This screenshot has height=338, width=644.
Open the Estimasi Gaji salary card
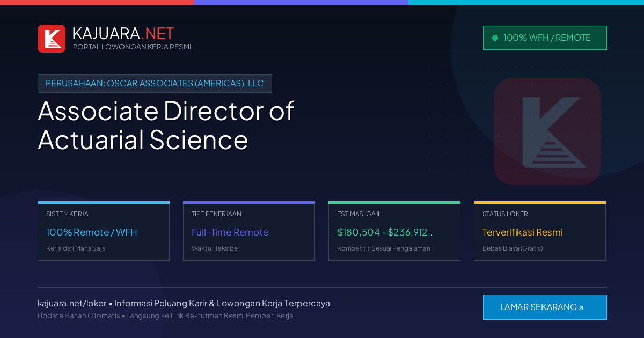pyautogui.click(x=394, y=231)
